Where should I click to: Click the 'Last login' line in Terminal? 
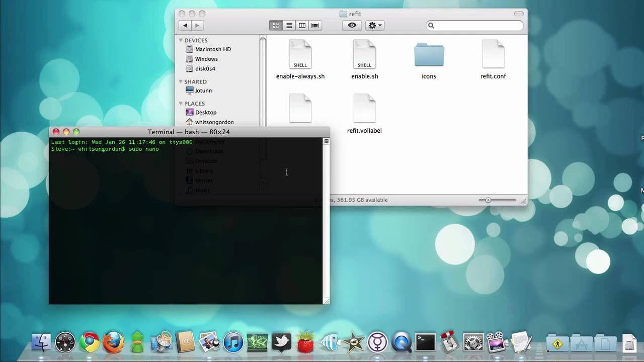point(122,142)
